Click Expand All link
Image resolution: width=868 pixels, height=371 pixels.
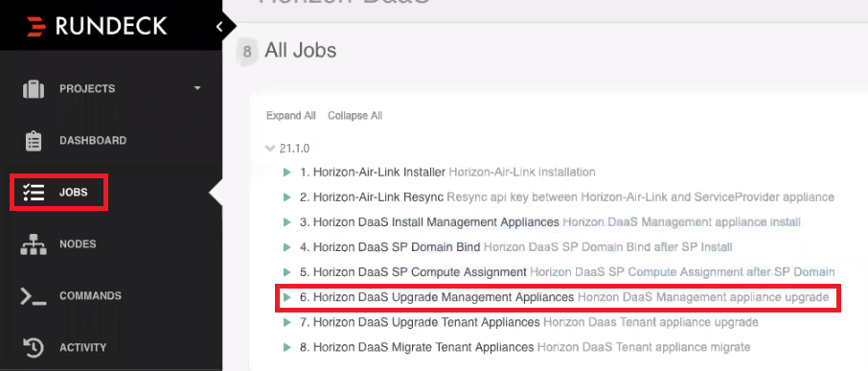pyautogui.click(x=291, y=116)
